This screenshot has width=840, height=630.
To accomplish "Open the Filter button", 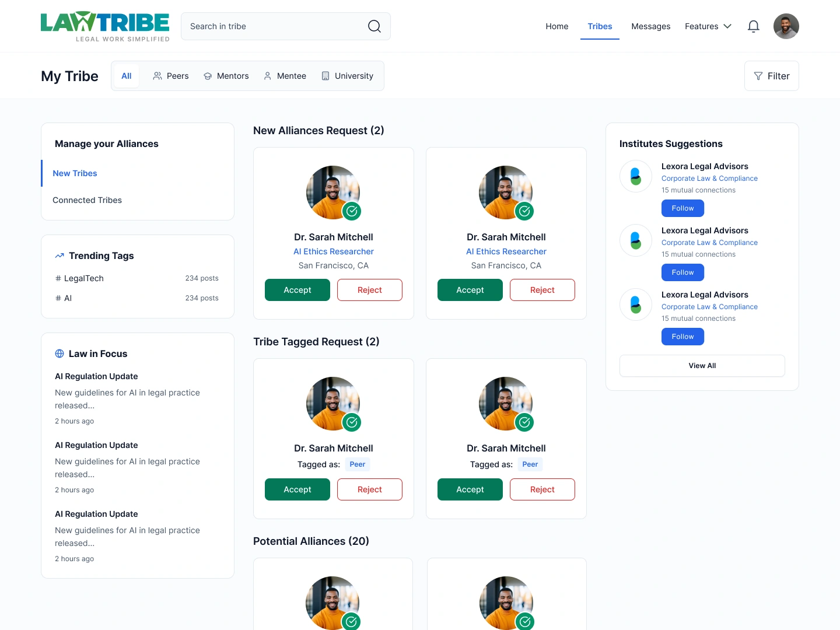I will point(772,76).
